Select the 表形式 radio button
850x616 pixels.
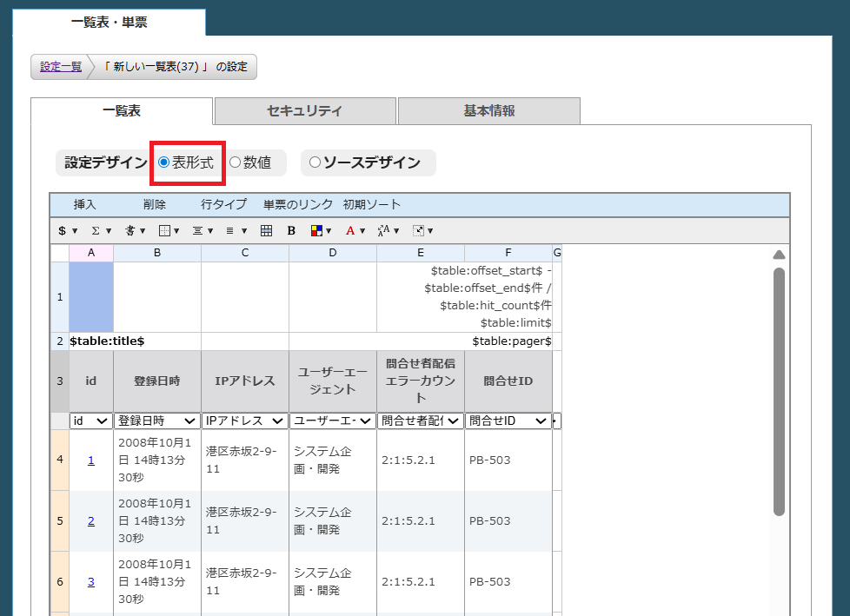[x=163, y=162]
